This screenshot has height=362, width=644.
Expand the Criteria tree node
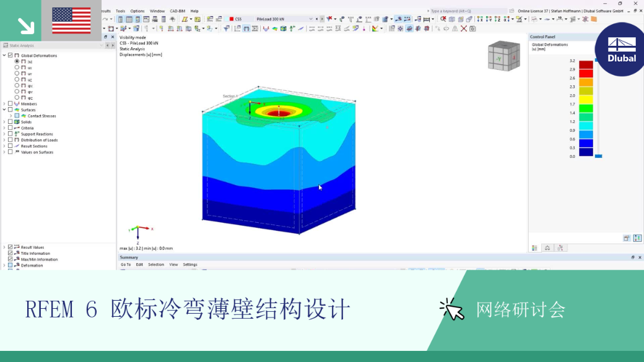(x=4, y=127)
